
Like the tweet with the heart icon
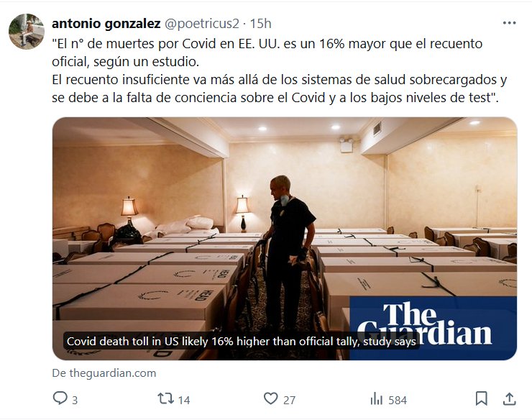(271, 398)
